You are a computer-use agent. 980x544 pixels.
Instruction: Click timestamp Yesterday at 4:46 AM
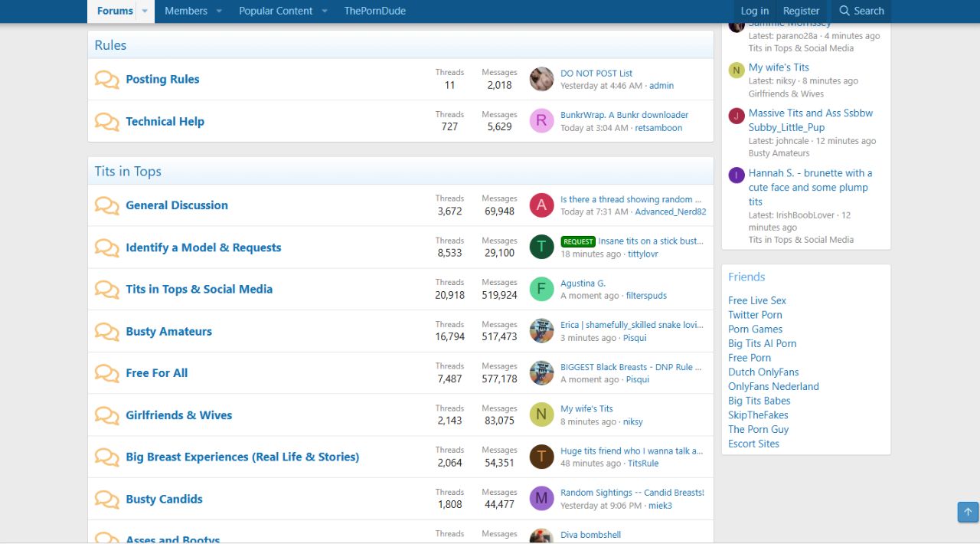pyautogui.click(x=601, y=86)
